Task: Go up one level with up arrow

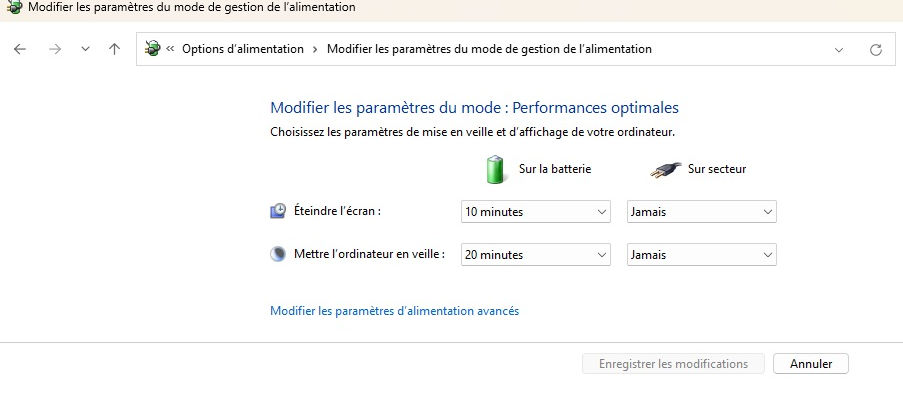Action: pyautogui.click(x=115, y=50)
